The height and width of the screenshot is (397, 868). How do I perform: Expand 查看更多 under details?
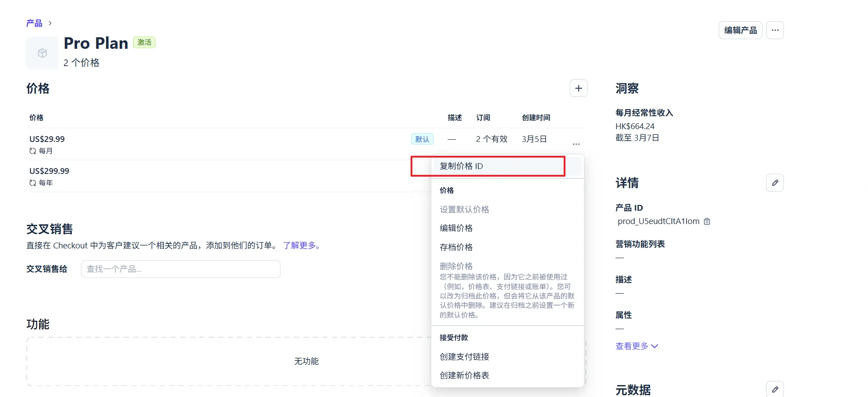tap(636, 346)
